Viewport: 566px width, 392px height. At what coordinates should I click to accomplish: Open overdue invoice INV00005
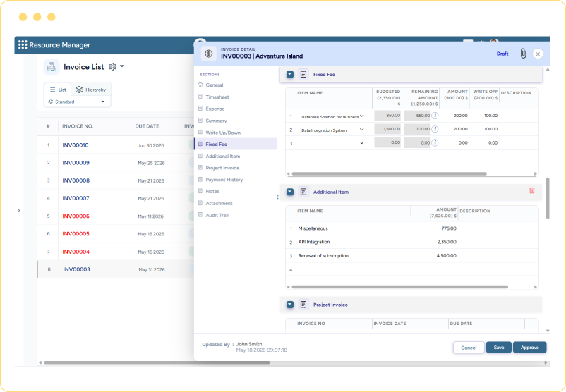point(76,233)
